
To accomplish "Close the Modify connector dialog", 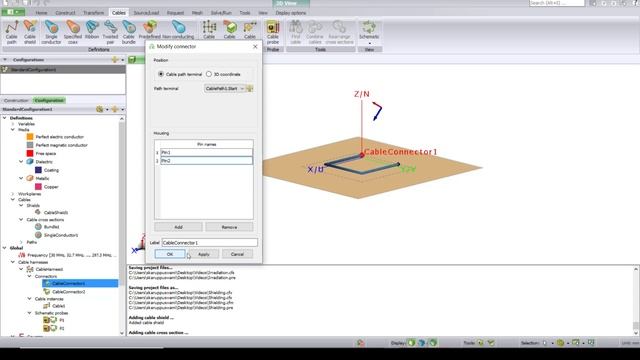I will pyautogui.click(x=255, y=47).
